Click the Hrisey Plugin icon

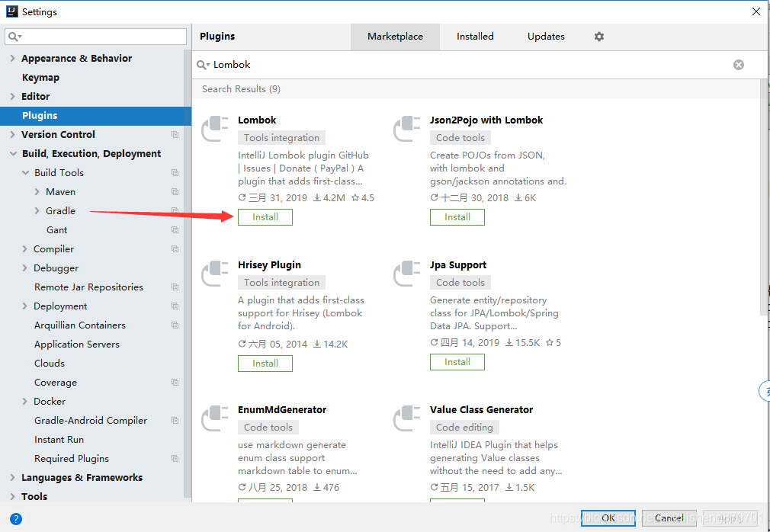click(x=215, y=274)
